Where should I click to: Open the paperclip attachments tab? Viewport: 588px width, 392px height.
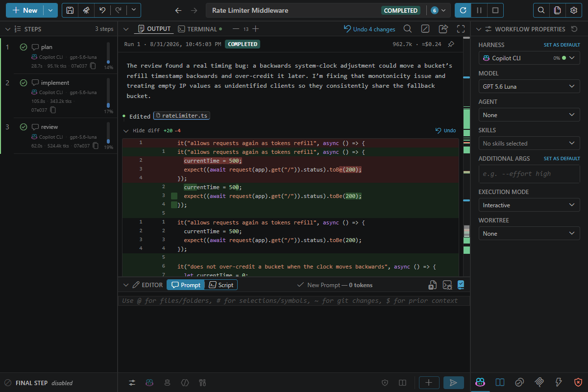(539, 382)
